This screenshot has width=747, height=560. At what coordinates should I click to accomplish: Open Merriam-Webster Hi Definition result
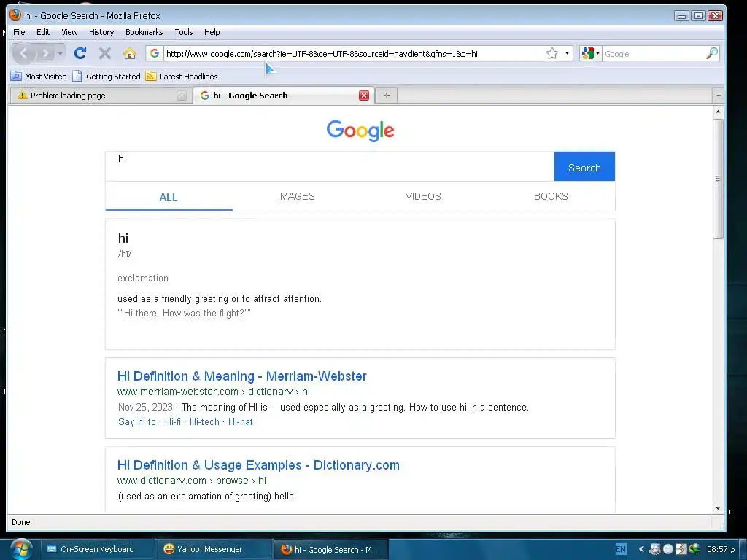pyautogui.click(x=242, y=376)
